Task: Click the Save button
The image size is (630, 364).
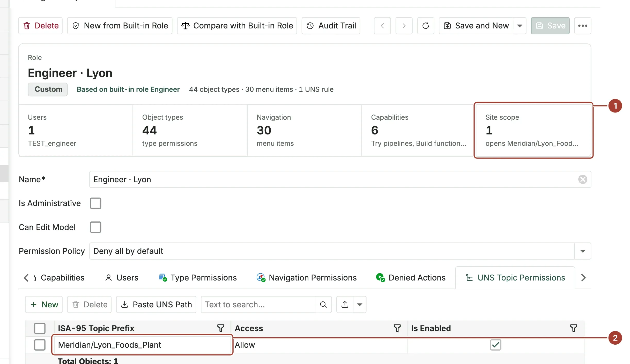Action: pos(550,26)
